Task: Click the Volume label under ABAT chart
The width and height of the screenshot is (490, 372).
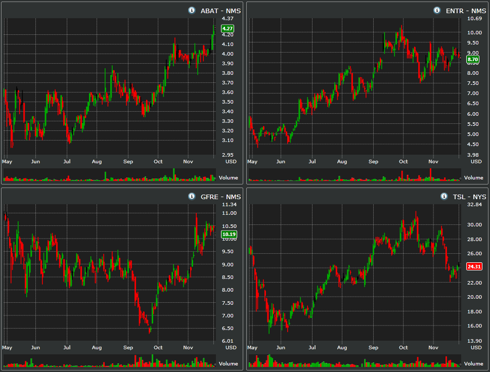Action: [x=228, y=178]
